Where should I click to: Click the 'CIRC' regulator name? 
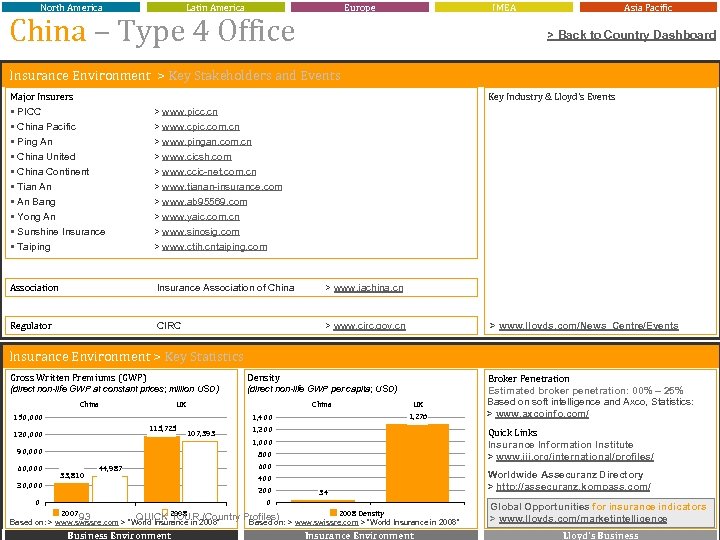[x=169, y=326]
